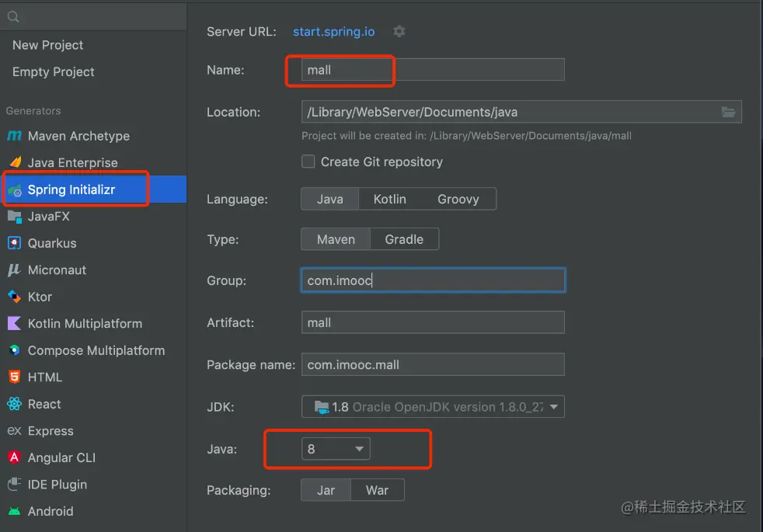
Task: Select the React generator icon
Action: pos(14,404)
